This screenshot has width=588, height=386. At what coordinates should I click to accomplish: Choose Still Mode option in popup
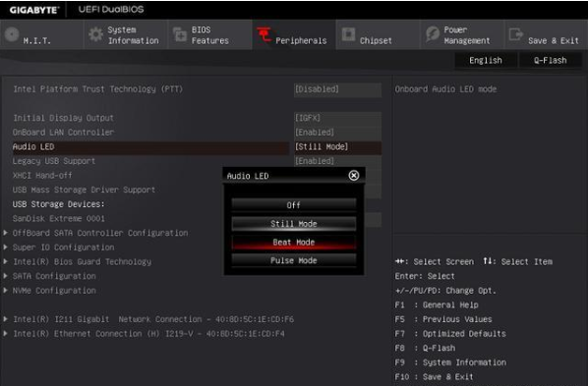tap(294, 223)
